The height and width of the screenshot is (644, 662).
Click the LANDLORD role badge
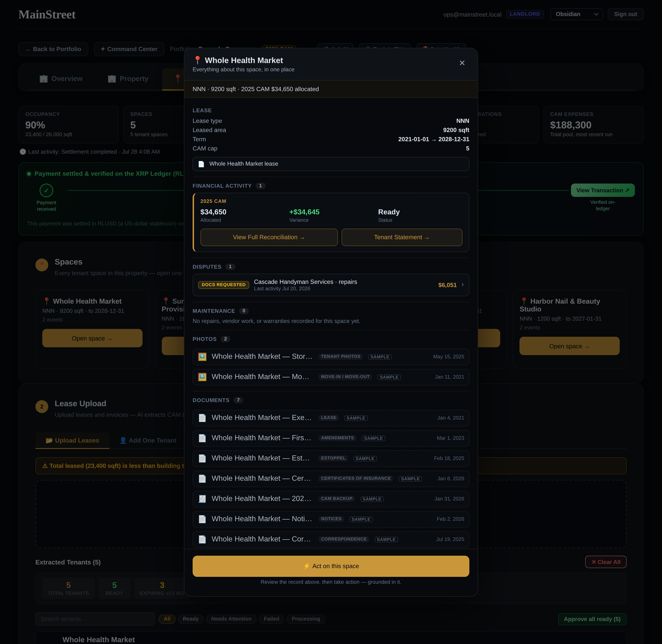(x=525, y=14)
